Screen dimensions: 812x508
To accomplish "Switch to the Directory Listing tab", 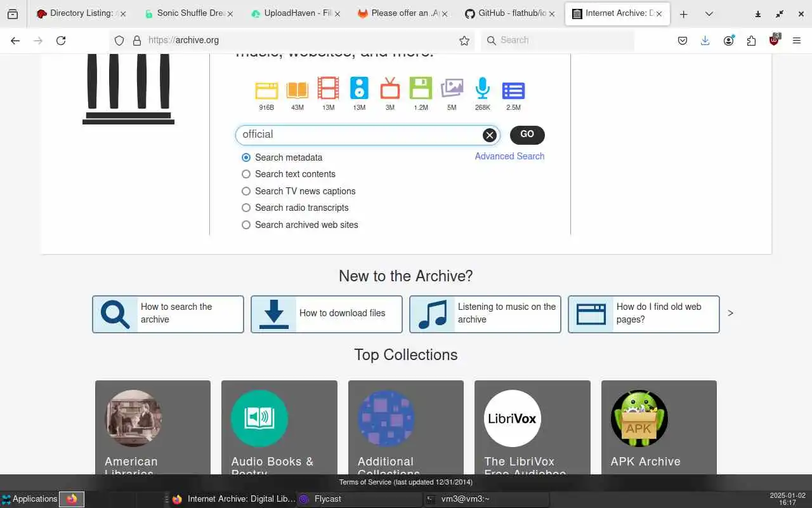I will coord(81,13).
